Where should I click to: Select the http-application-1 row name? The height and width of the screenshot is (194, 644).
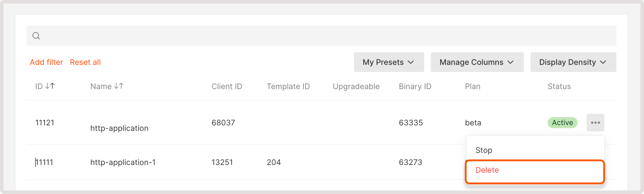coord(123,162)
